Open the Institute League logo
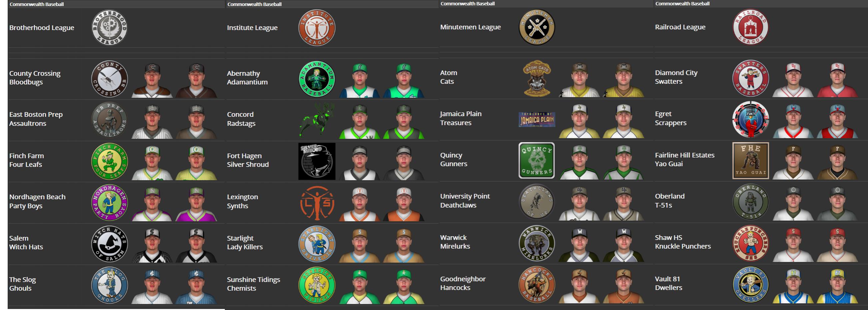 (x=317, y=28)
